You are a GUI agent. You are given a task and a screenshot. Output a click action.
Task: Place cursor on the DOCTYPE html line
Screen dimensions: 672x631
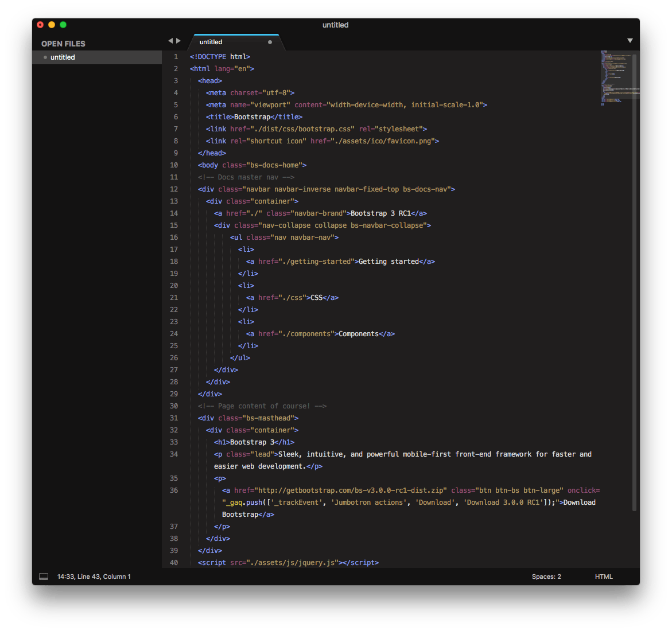(x=220, y=57)
